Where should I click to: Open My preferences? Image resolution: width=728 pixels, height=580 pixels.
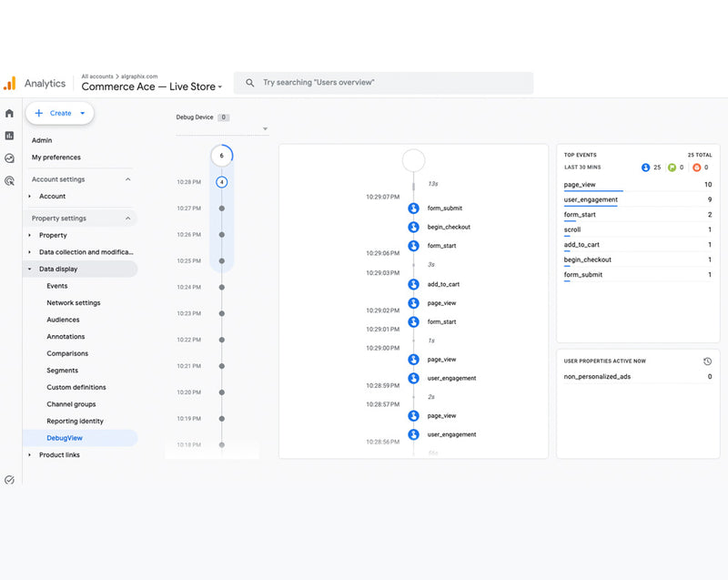pos(56,158)
